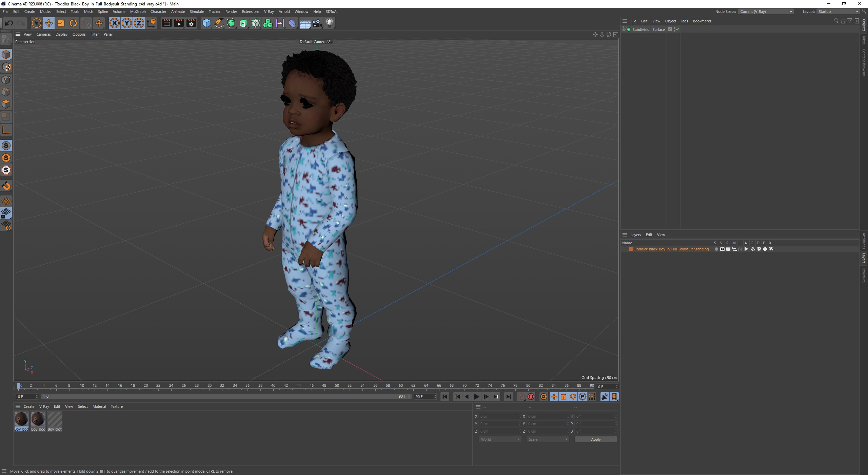Open the Scale mode dropdown
Screen dimensions: 868x475
click(548, 439)
